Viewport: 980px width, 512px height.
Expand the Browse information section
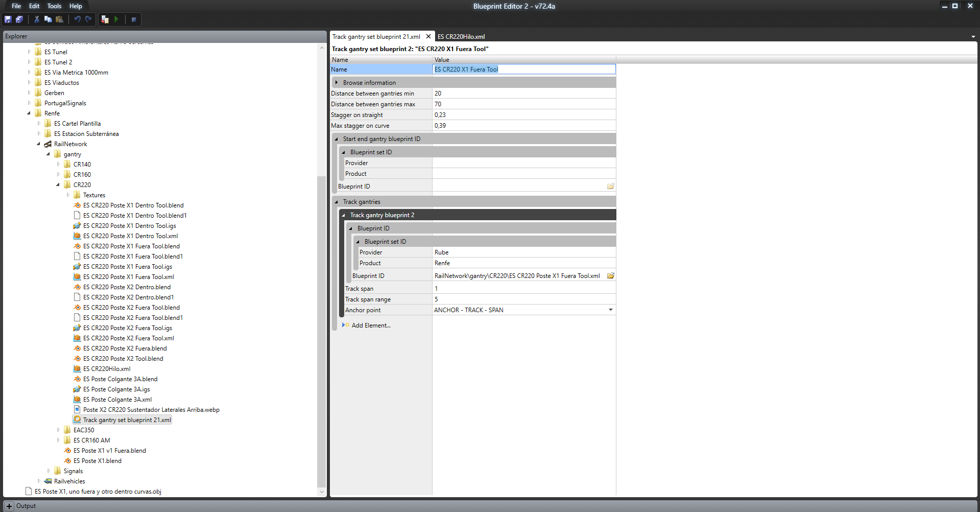[336, 83]
